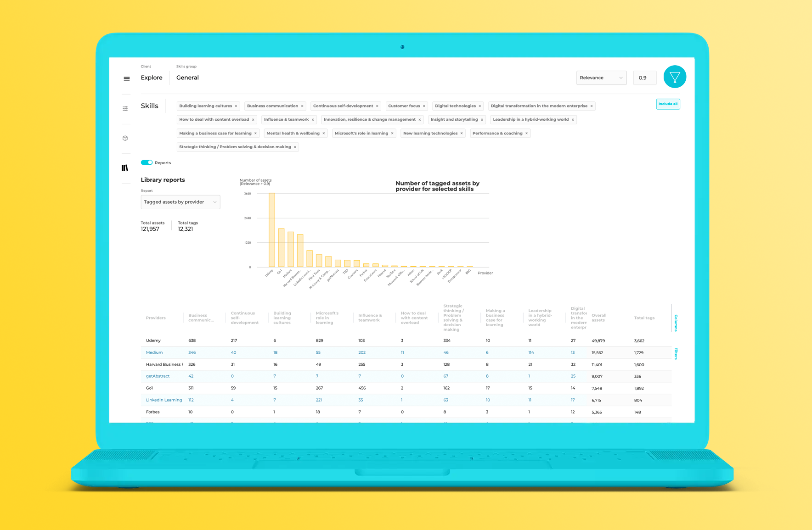Remove the "Mental health & wellbeing" skill tag
The image size is (812, 530).
pos(324,133)
